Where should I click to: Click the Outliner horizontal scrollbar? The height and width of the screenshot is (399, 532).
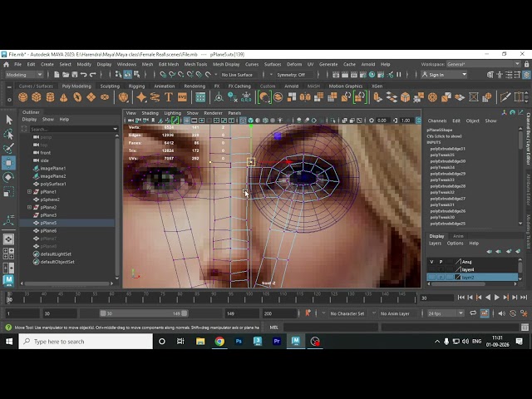pyautogui.click(x=68, y=283)
